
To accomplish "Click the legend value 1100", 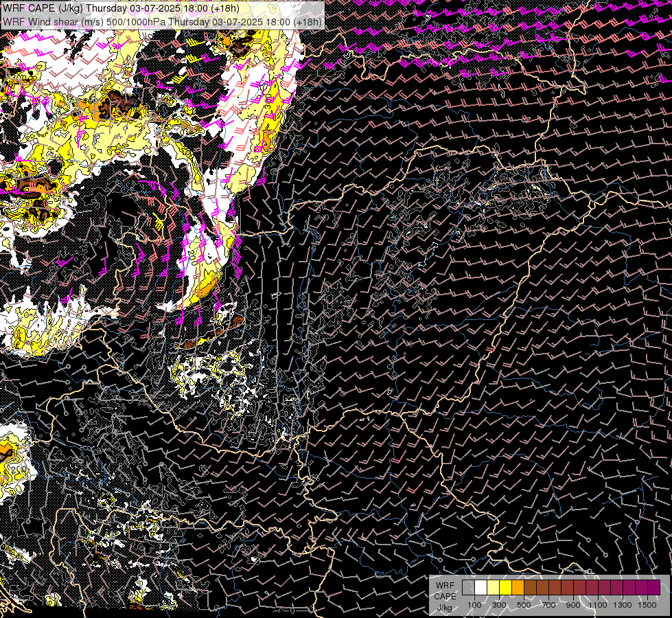I will click(x=597, y=605).
